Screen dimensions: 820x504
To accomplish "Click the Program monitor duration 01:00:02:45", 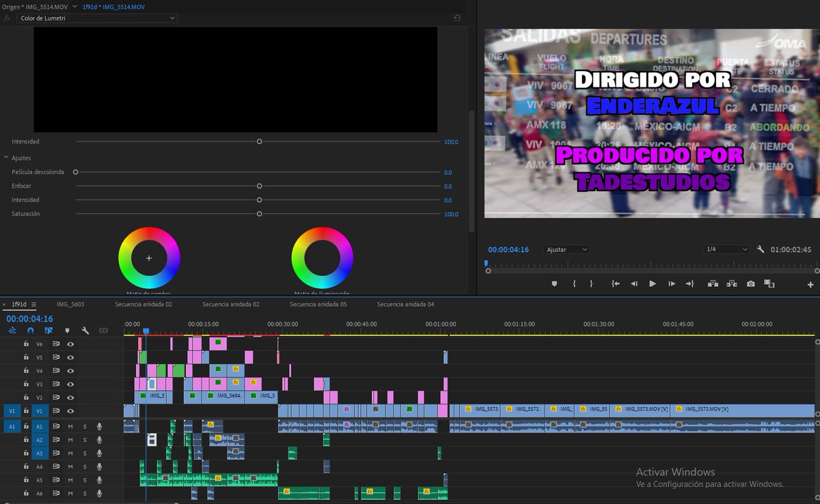I will click(791, 250).
